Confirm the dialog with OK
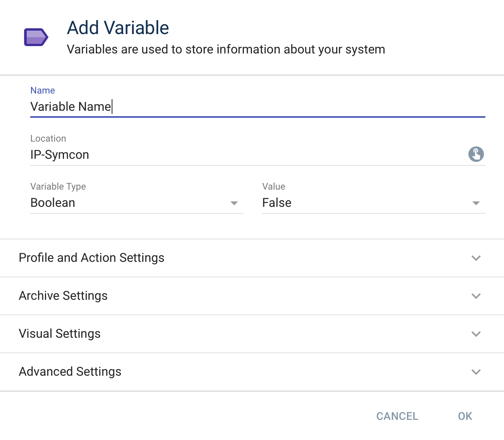The height and width of the screenshot is (440, 504). point(464,416)
